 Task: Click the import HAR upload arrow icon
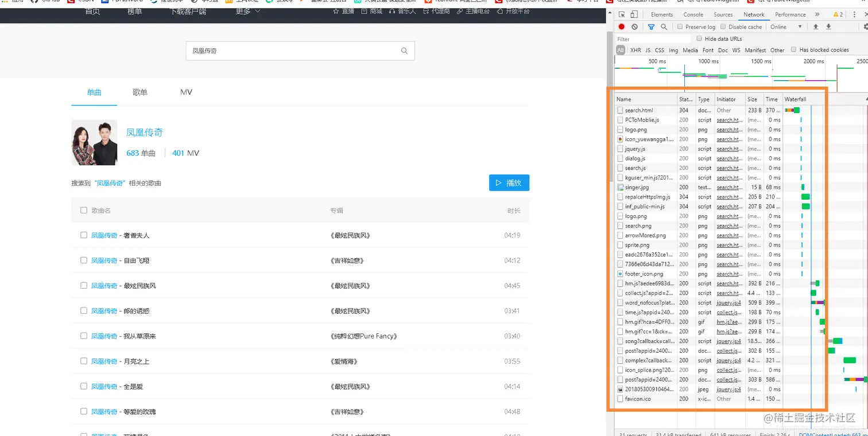click(816, 27)
